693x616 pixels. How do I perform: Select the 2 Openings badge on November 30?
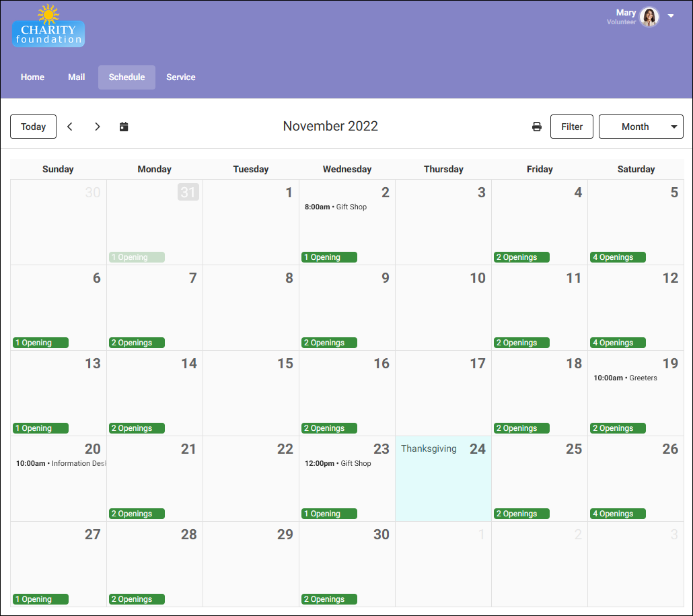click(328, 598)
